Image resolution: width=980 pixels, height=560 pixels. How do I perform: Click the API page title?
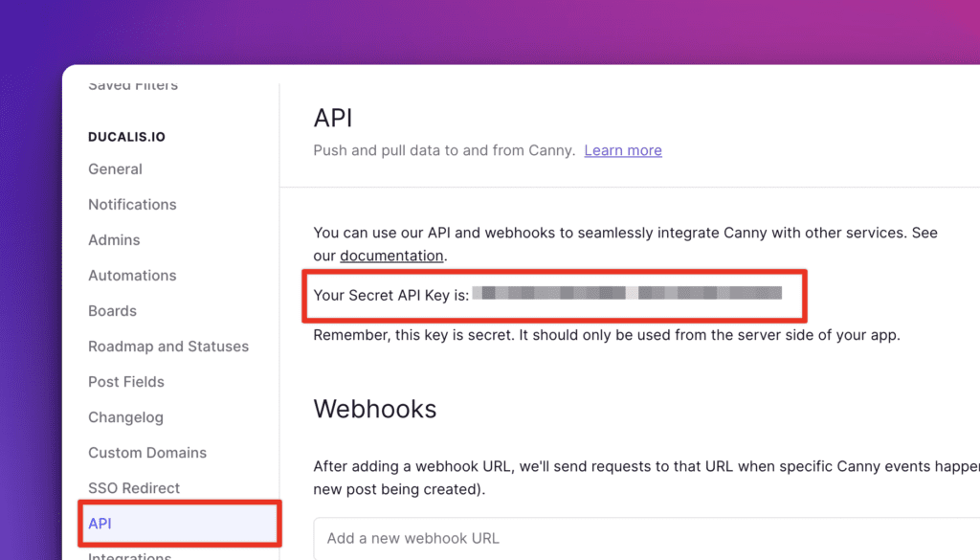[x=333, y=117]
